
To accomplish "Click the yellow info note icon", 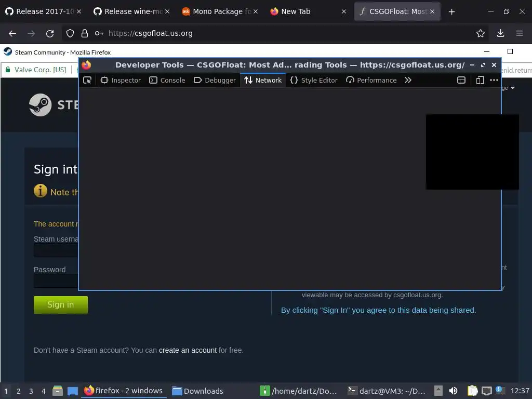I will [41, 191].
